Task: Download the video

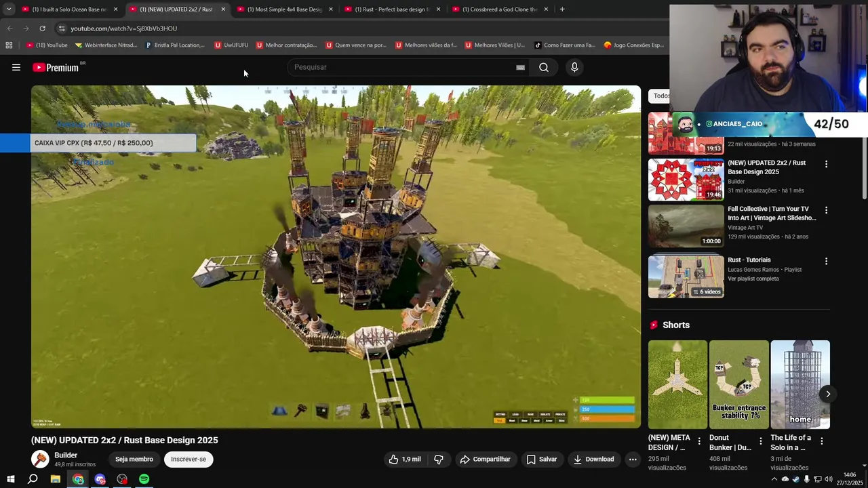Action: pyautogui.click(x=593, y=459)
